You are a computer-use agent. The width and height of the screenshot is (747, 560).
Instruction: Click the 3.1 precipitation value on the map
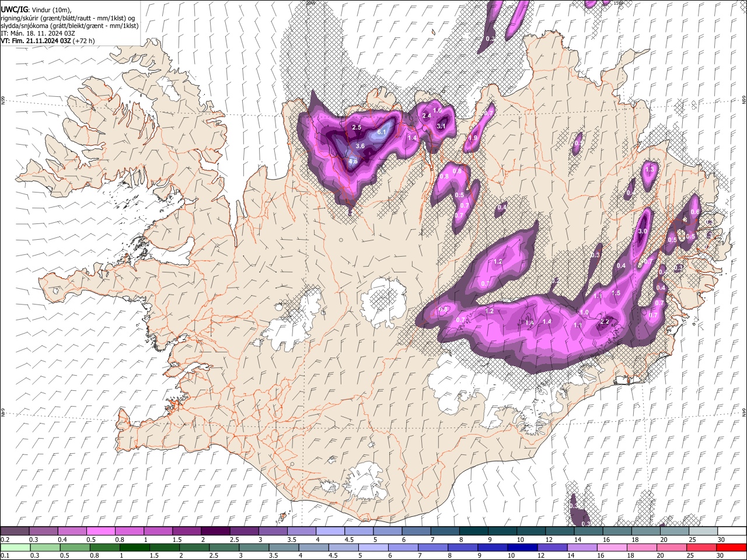click(441, 126)
